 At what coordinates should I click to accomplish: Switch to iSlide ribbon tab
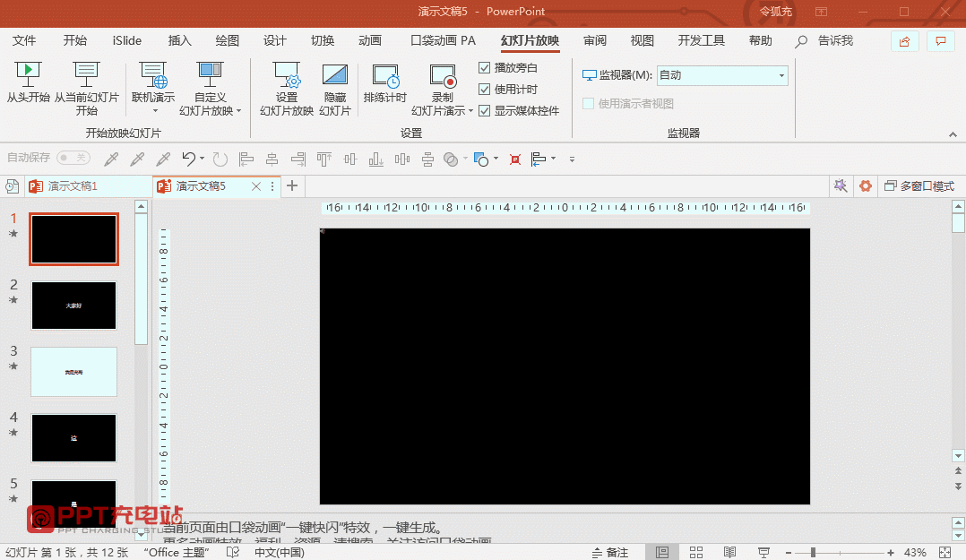coord(127,40)
